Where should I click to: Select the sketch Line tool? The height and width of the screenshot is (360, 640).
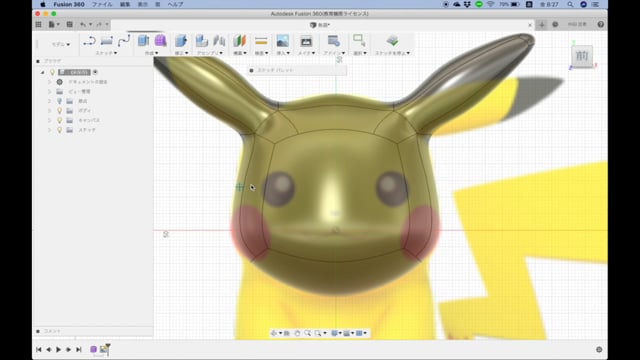tap(89, 41)
